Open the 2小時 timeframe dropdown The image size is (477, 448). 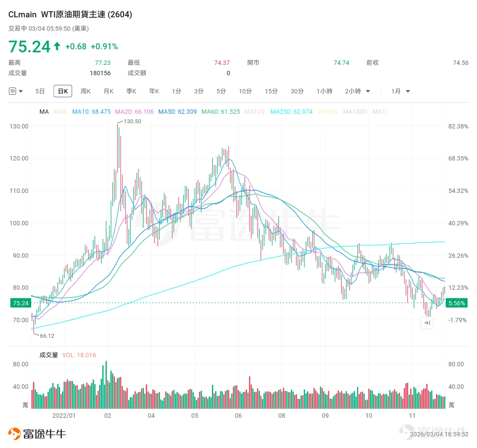358,91
